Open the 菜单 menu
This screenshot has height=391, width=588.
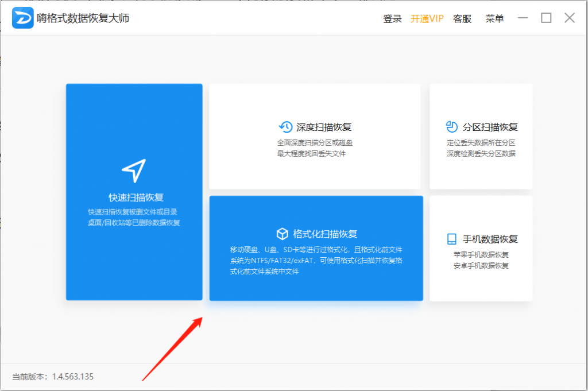coord(494,19)
